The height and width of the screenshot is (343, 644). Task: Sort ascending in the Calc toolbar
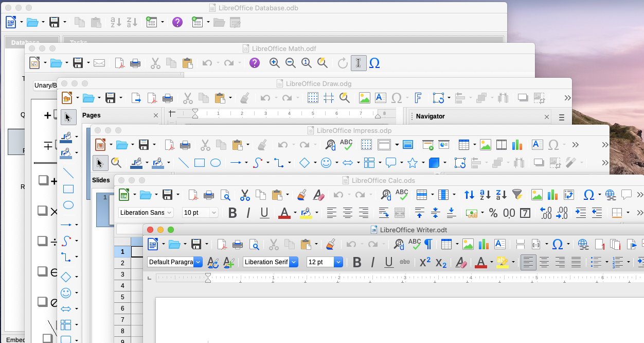(485, 195)
